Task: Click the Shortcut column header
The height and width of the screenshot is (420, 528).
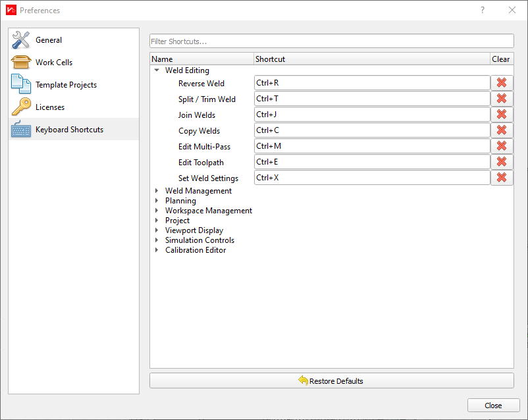Action: (372, 59)
